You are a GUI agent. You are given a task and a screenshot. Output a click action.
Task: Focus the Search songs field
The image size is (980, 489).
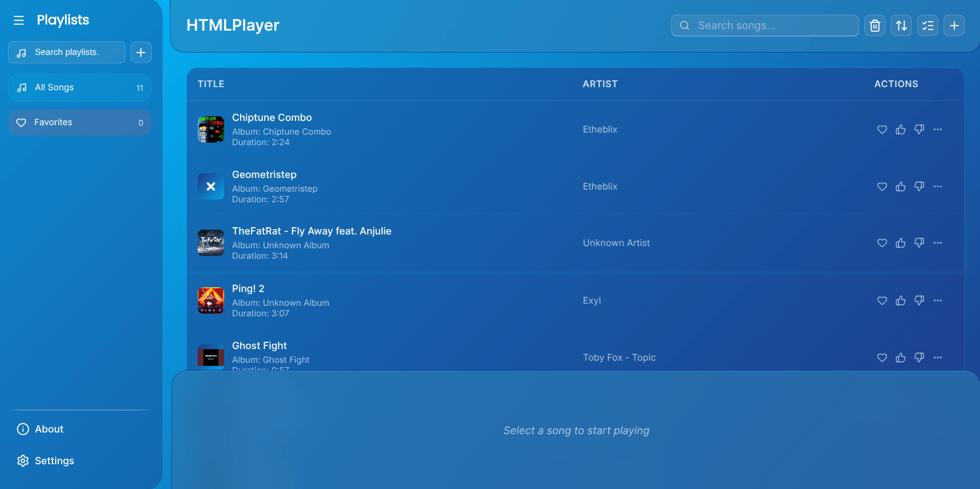click(765, 25)
